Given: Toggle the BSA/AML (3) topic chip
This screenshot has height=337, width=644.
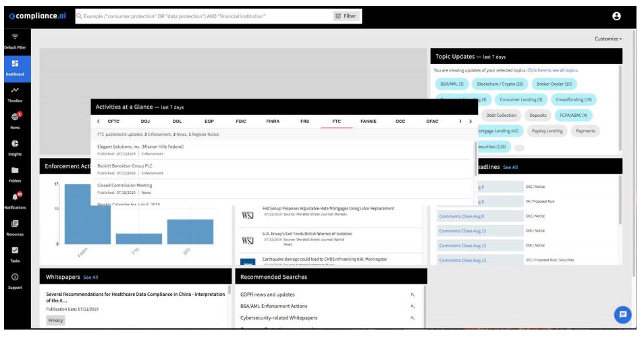Looking at the screenshot, I should [452, 84].
